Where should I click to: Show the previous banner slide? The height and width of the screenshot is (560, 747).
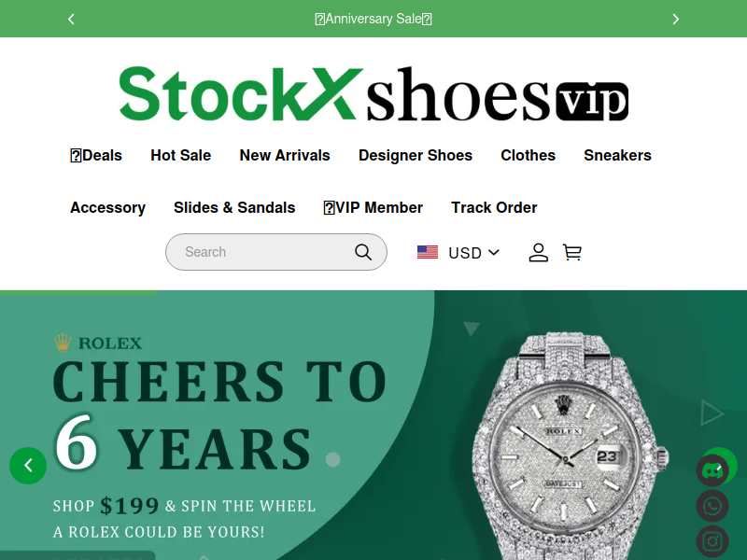(28, 466)
